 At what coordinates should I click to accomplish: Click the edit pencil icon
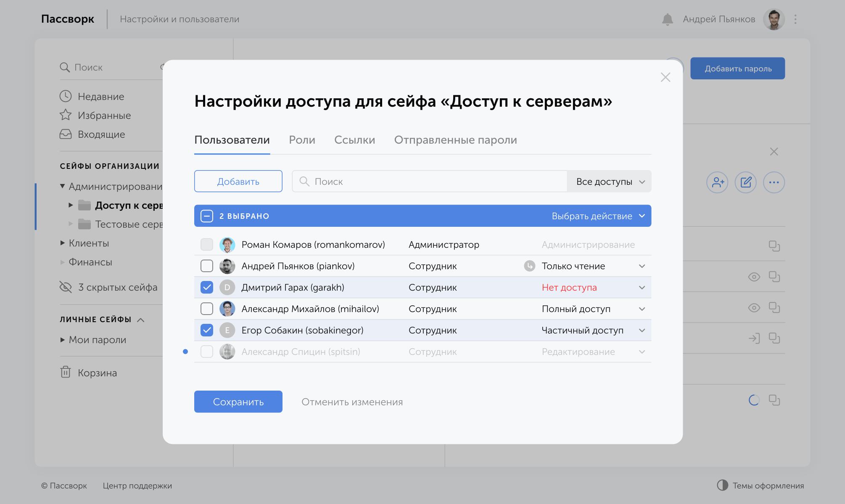[746, 182]
